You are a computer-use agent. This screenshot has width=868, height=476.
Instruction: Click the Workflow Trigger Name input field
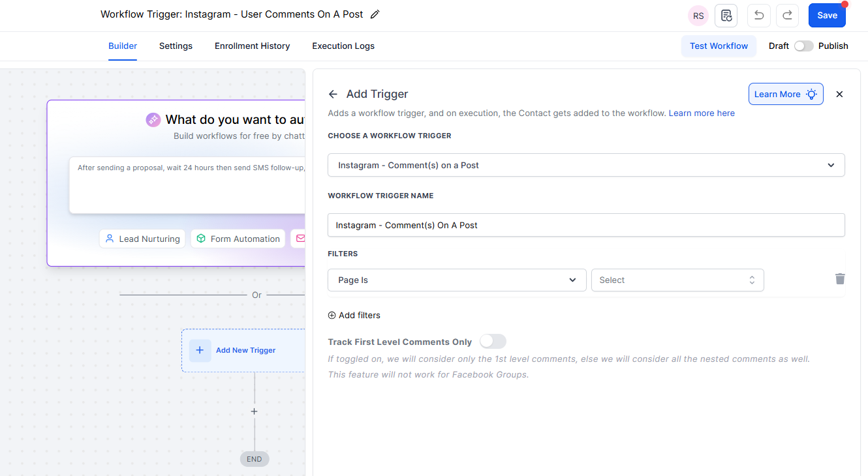585,225
